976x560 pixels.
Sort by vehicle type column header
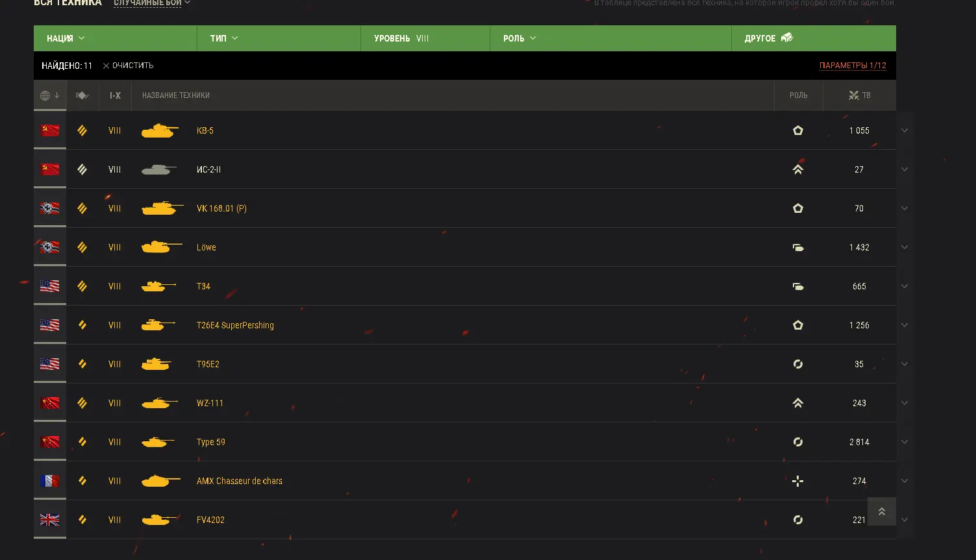tap(82, 95)
